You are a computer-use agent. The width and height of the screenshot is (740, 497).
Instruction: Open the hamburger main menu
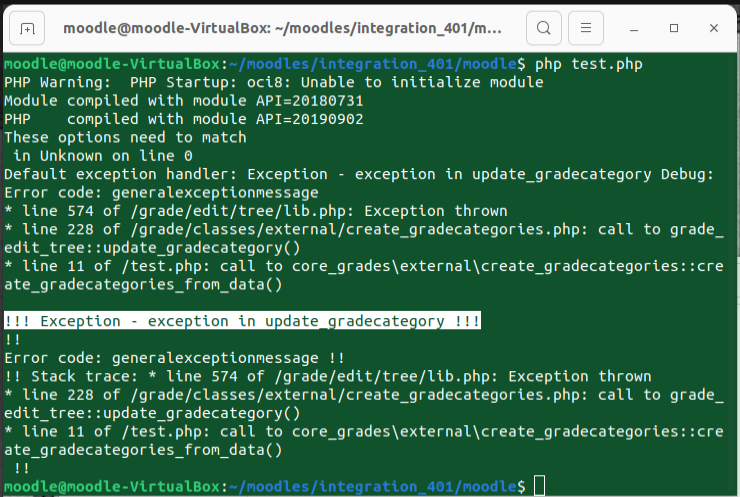click(x=586, y=28)
